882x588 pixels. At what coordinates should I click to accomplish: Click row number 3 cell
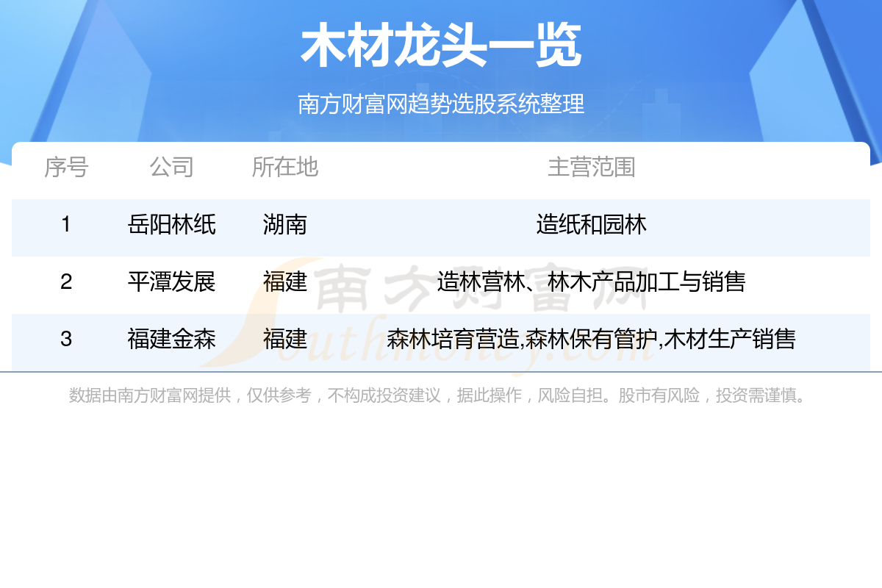(x=66, y=339)
